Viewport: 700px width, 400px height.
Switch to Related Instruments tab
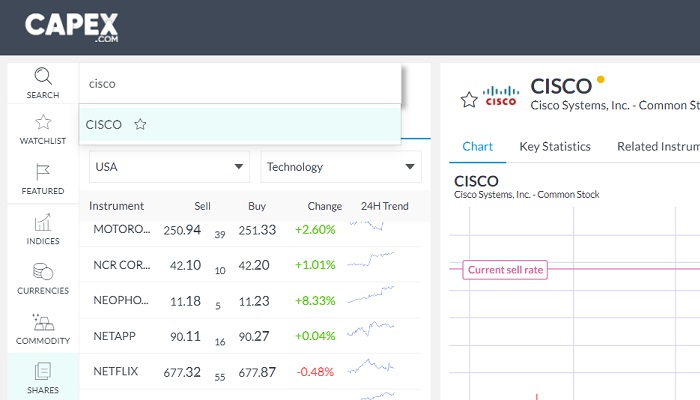pyautogui.click(x=658, y=146)
